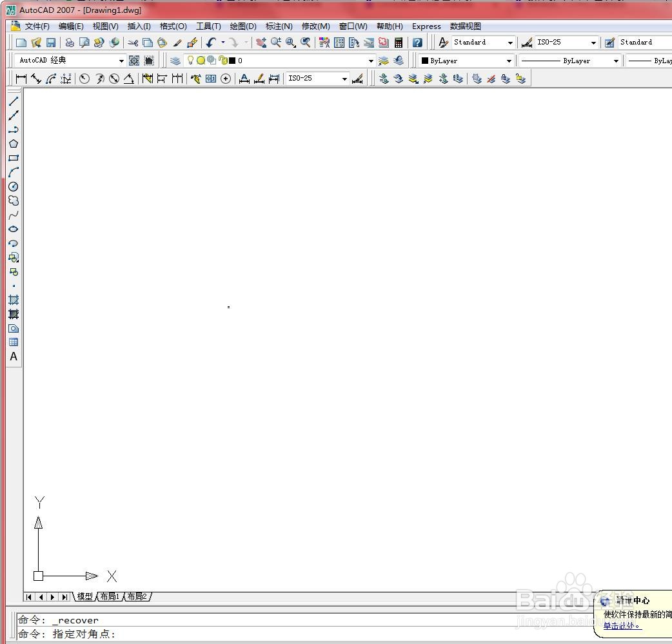The image size is (672, 644).
Task: Select the 模型 tab
Action: coord(85,596)
